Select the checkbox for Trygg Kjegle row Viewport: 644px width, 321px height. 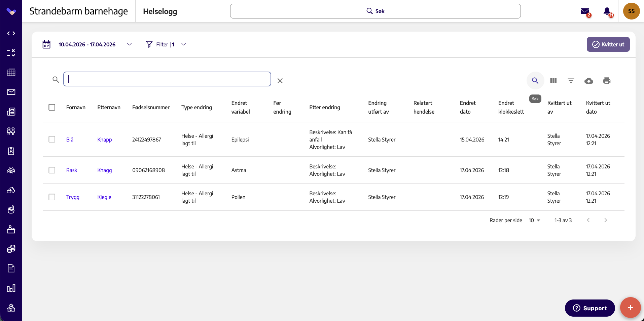point(52,197)
